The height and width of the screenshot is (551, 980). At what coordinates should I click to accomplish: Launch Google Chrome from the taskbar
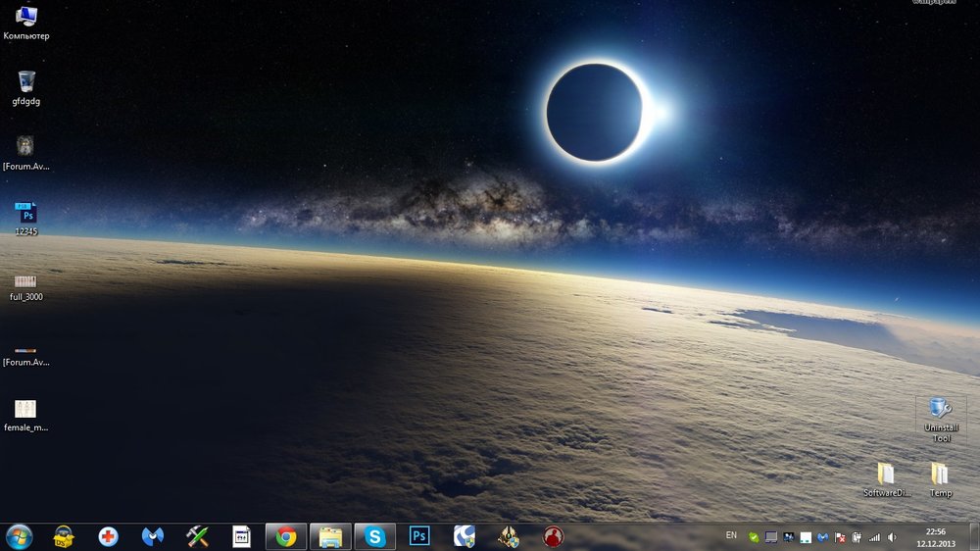point(286,536)
